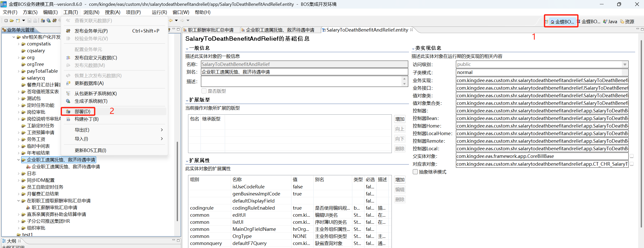
Task: Maximize the 业务单元管理 panel
Action: pos(178,29)
